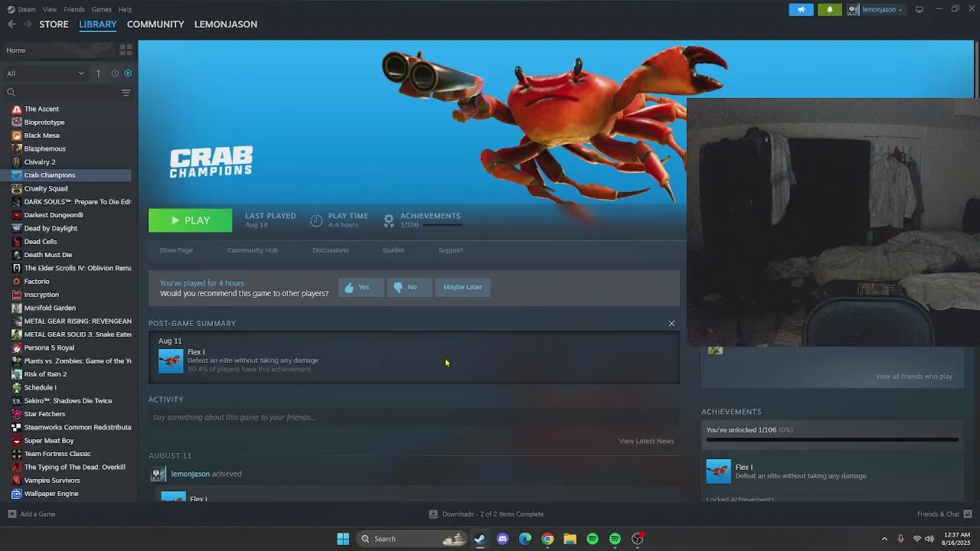The image size is (980, 551).
Task: Open Downloads status at bottom bar
Action: pos(486,514)
